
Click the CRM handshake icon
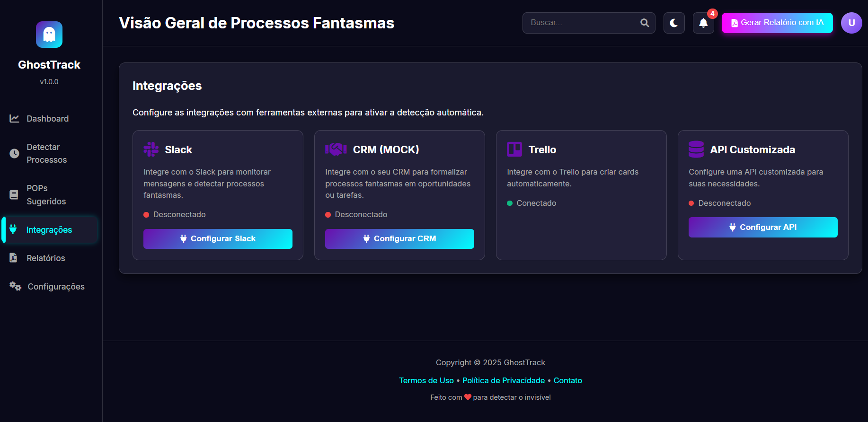[x=336, y=149]
